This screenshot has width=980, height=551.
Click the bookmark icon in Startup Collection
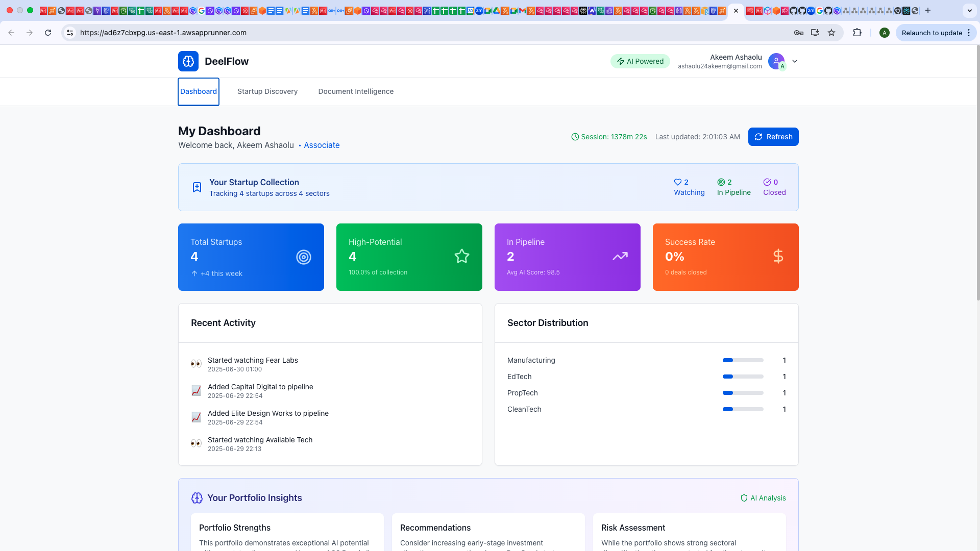[x=197, y=187]
